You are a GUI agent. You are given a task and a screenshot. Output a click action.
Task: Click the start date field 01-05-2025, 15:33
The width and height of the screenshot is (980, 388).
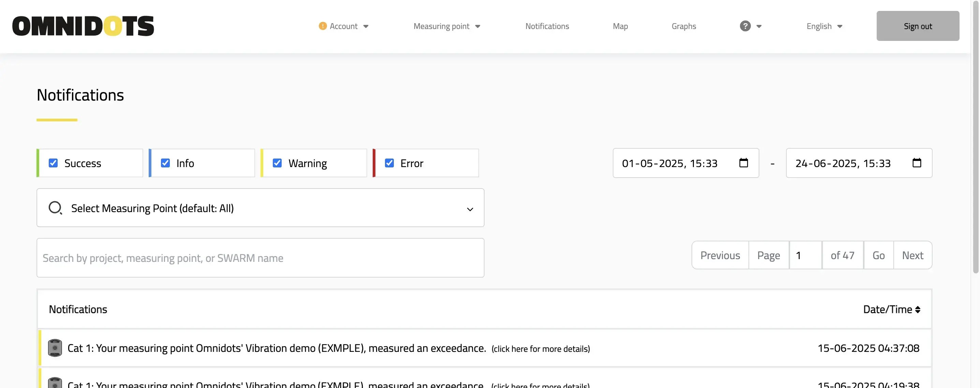click(685, 163)
